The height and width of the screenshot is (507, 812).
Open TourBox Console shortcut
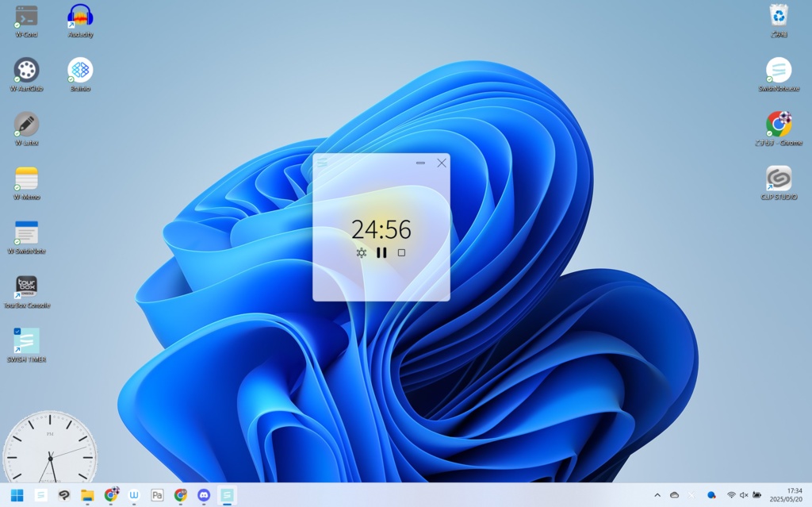point(26,287)
